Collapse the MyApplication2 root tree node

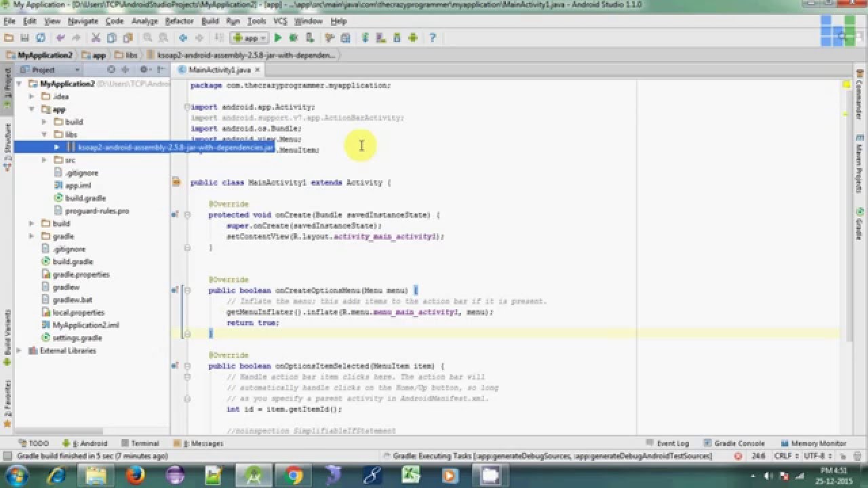18,84
